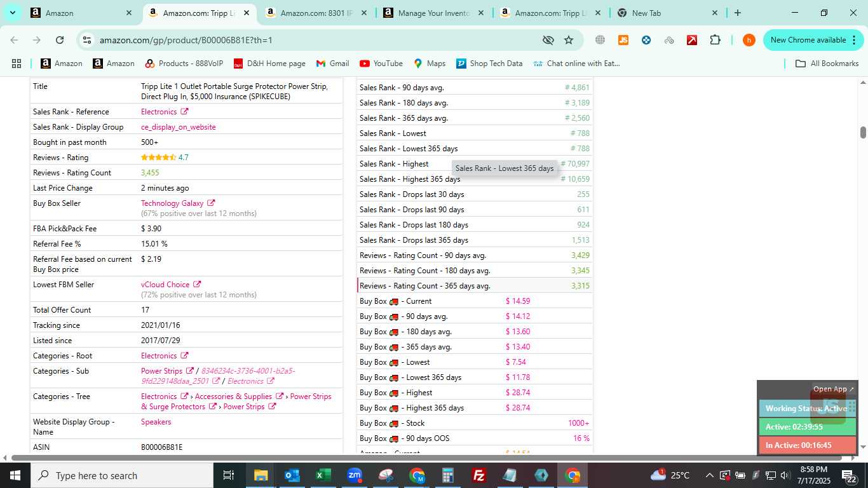This screenshot has width=868, height=488.
Task: Show hidden system tray icons
Action: pyautogui.click(x=709, y=475)
